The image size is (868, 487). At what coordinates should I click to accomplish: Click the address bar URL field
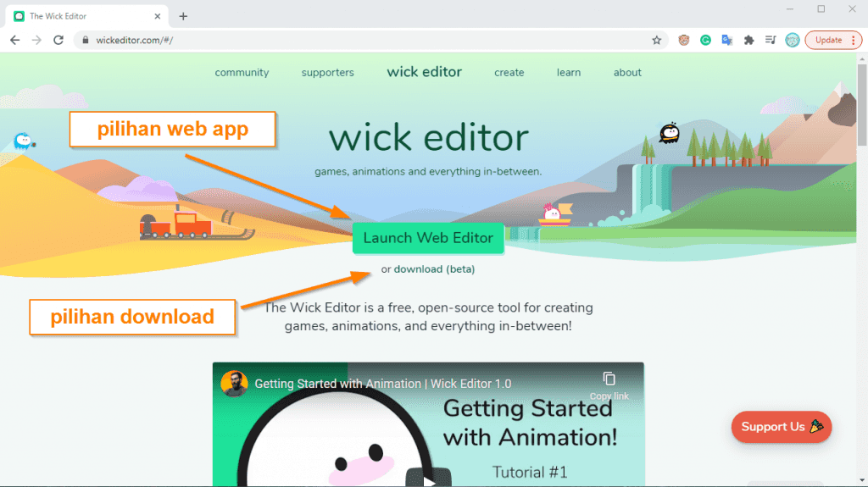[371, 40]
